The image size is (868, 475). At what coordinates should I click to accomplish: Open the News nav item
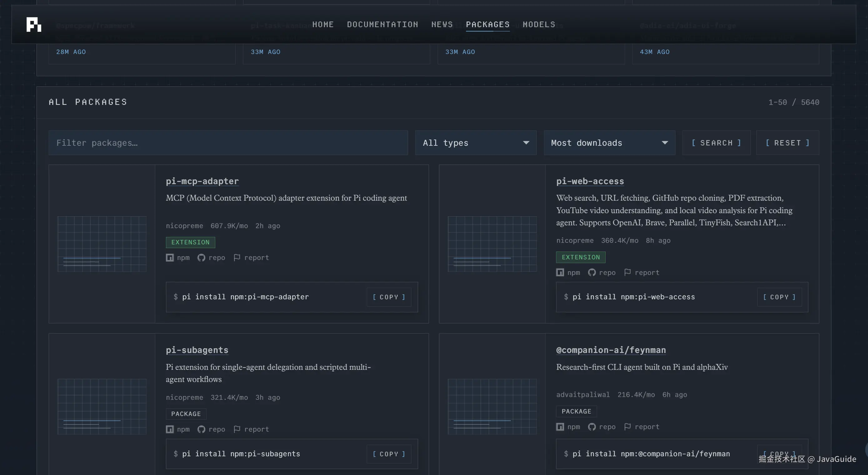click(x=442, y=25)
